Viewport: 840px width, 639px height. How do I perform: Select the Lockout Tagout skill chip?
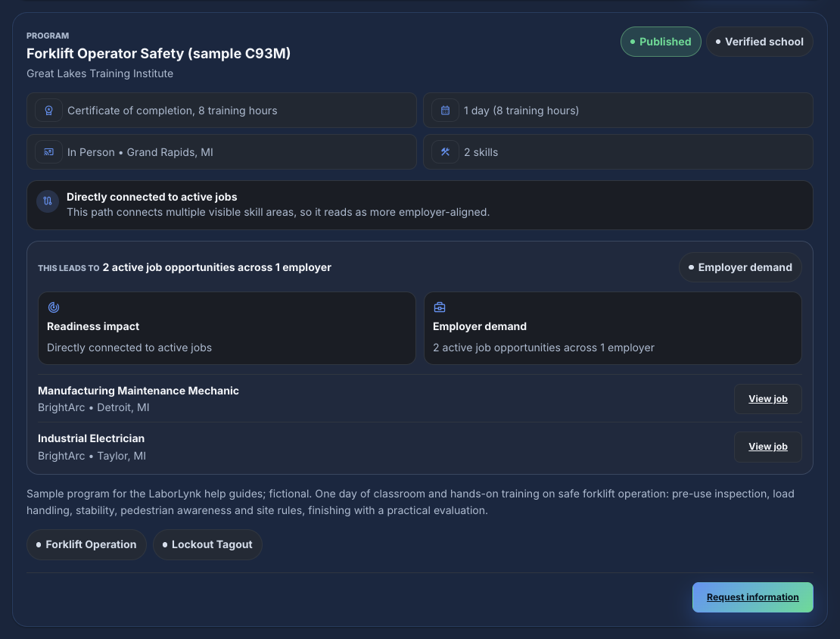click(x=207, y=544)
